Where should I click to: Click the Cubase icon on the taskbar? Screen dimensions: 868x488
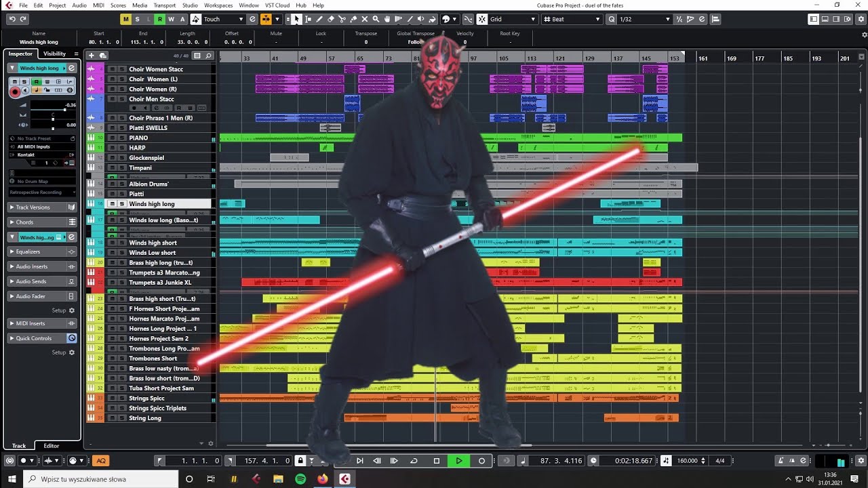tap(345, 479)
